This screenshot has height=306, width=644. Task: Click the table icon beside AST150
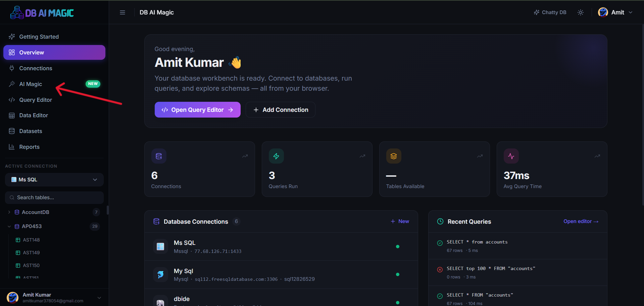point(18,265)
